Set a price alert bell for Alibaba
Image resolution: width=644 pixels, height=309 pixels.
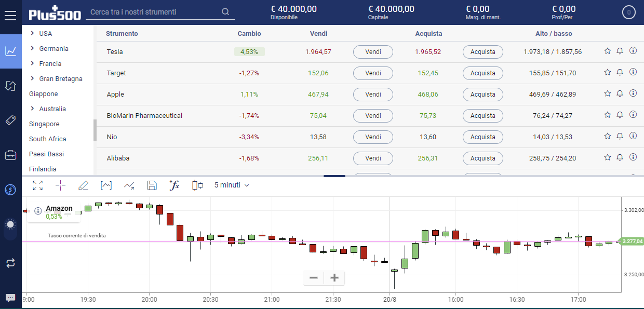[620, 157]
